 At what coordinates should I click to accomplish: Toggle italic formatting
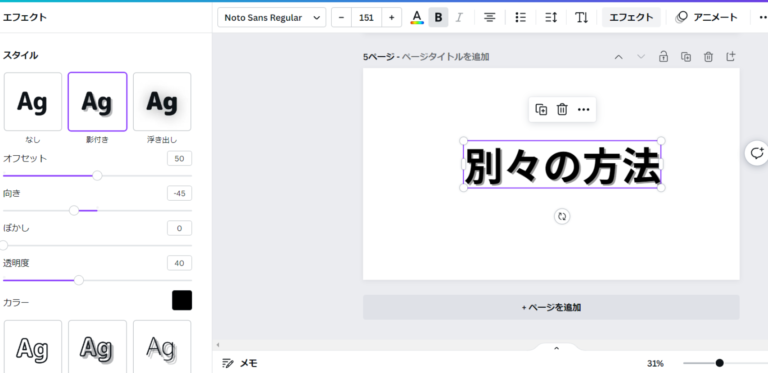point(459,18)
